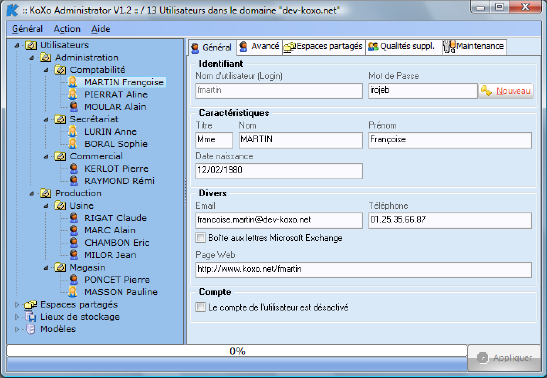Click the user icon beside KERLOT Pierre
The height and width of the screenshot is (378, 547).
pos(74,168)
